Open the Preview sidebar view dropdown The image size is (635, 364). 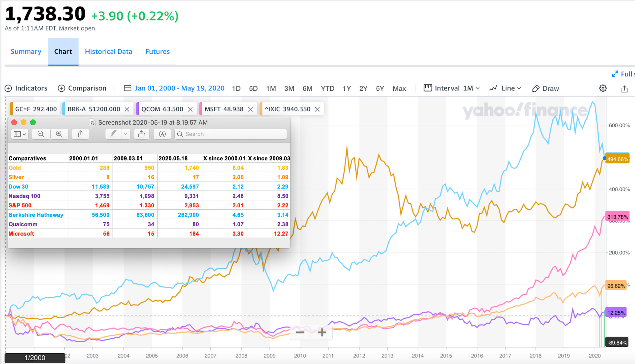click(x=20, y=134)
